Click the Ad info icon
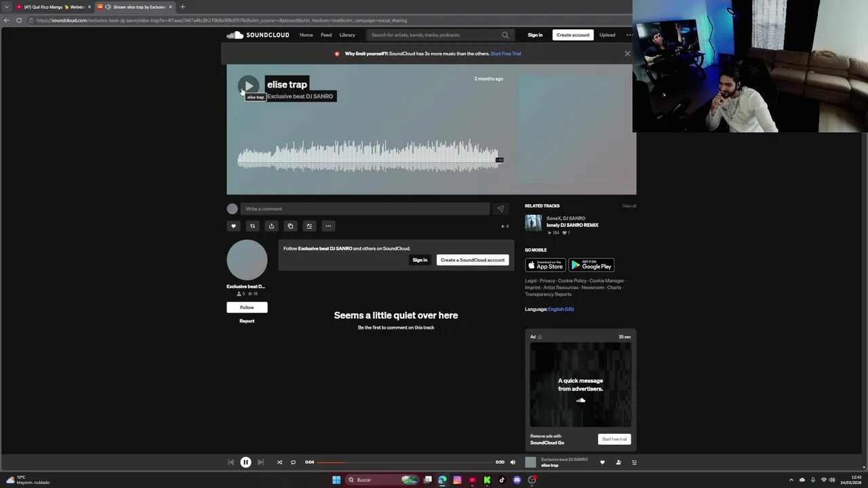The width and height of the screenshot is (868, 488). pos(540,337)
